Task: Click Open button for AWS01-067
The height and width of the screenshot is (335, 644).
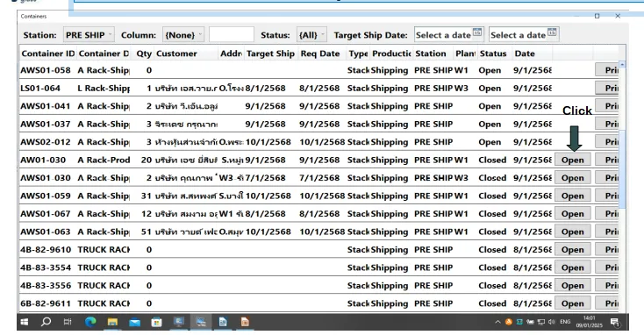Action: 573,213
